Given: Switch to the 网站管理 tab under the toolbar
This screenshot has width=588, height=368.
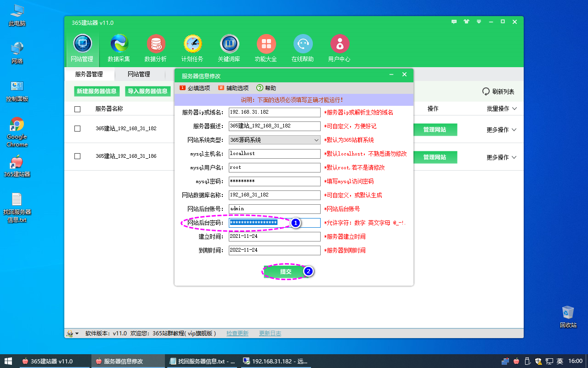Looking at the screenshot, I should click(x=139, y=74).
